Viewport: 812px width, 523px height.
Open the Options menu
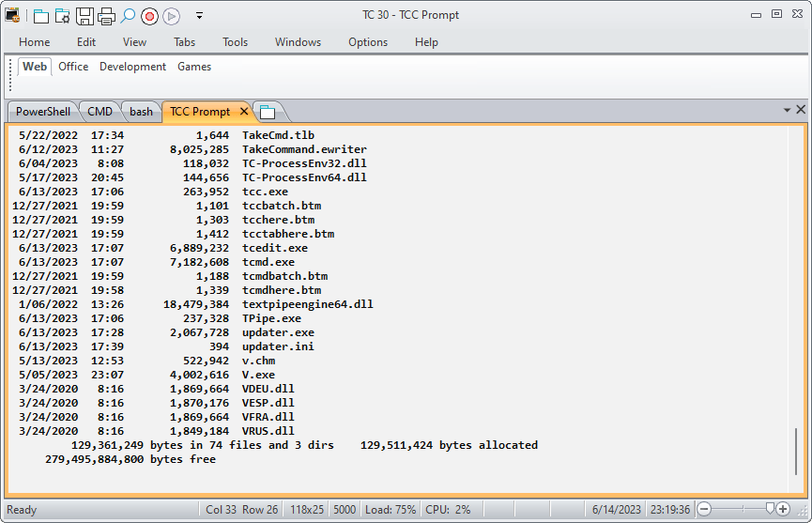pos(368,42)
